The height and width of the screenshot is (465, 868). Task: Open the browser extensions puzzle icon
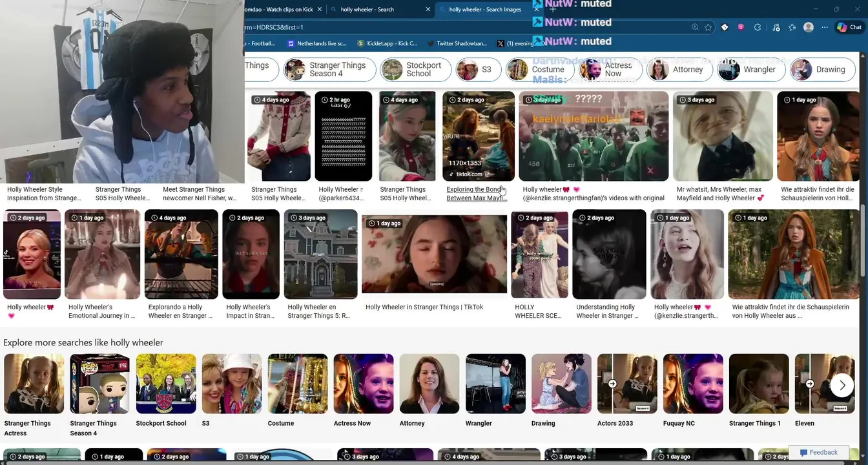click(758, 27)
